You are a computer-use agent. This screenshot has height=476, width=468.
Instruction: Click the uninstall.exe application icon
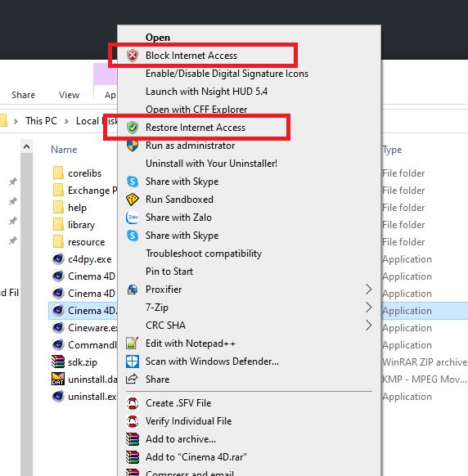click(58, 396)
